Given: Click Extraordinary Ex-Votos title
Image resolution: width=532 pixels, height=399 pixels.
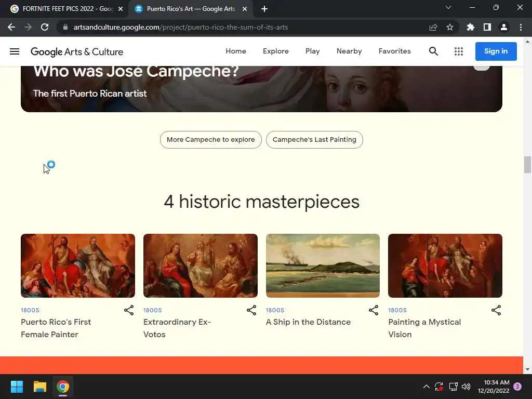Looking at the screenshot, I should coord(177,328).
